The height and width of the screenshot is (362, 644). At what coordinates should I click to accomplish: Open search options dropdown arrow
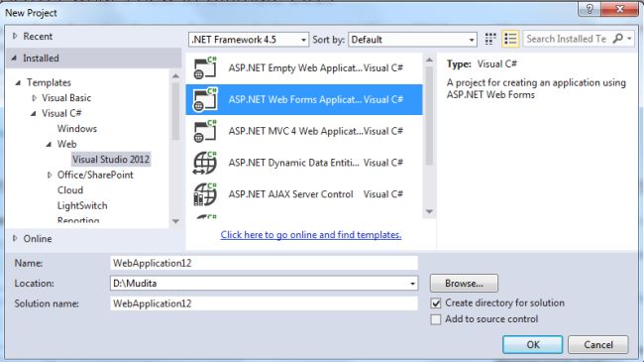click(629, 39)
